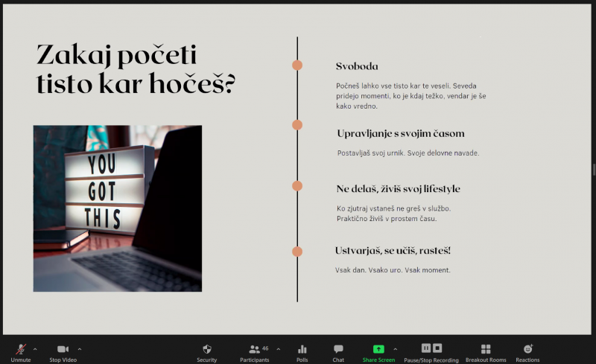Click text 'Postavljaš svoj urnik. Svoje delovne navade.'
The height and width of the screenshot is (364, 596).
pos(408,153)
